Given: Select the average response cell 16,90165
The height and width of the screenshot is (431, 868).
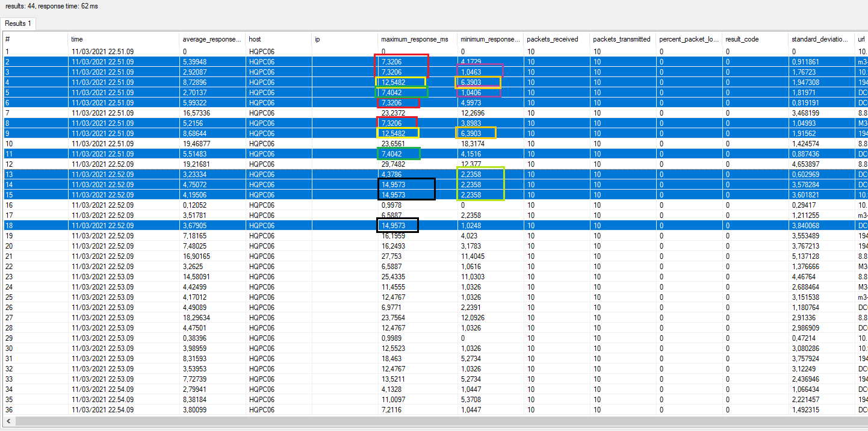Looking at the screenshot, I should coord(212,256).
